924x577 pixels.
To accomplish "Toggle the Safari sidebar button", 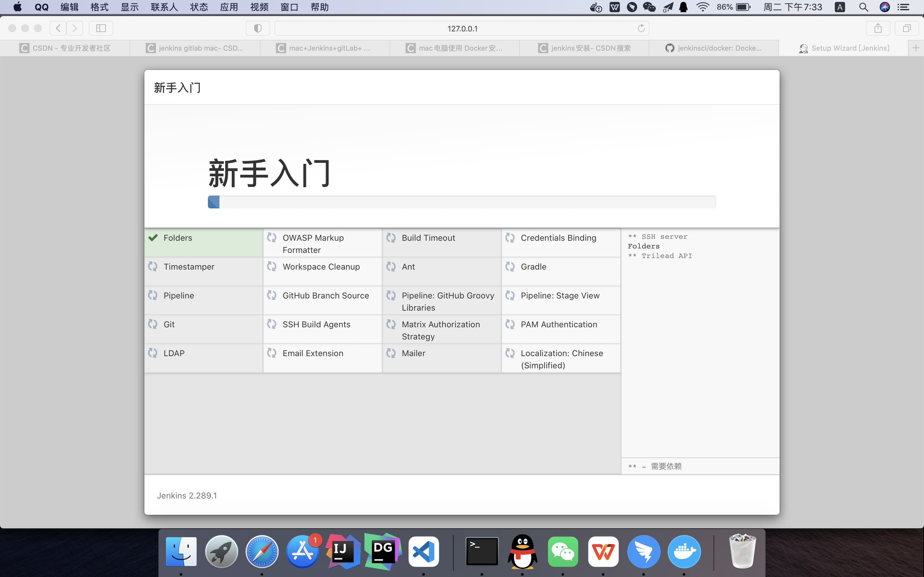I will pos(101,28).
